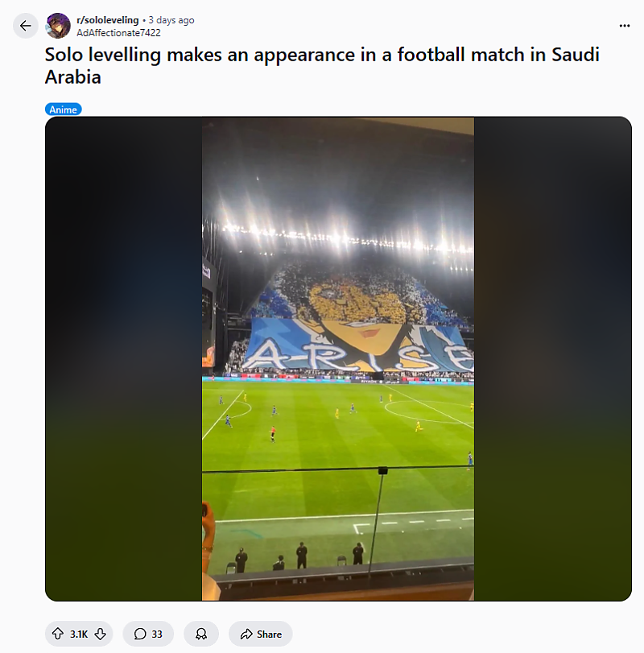Open the post overflow menu (three dots)

pos(624,26)
